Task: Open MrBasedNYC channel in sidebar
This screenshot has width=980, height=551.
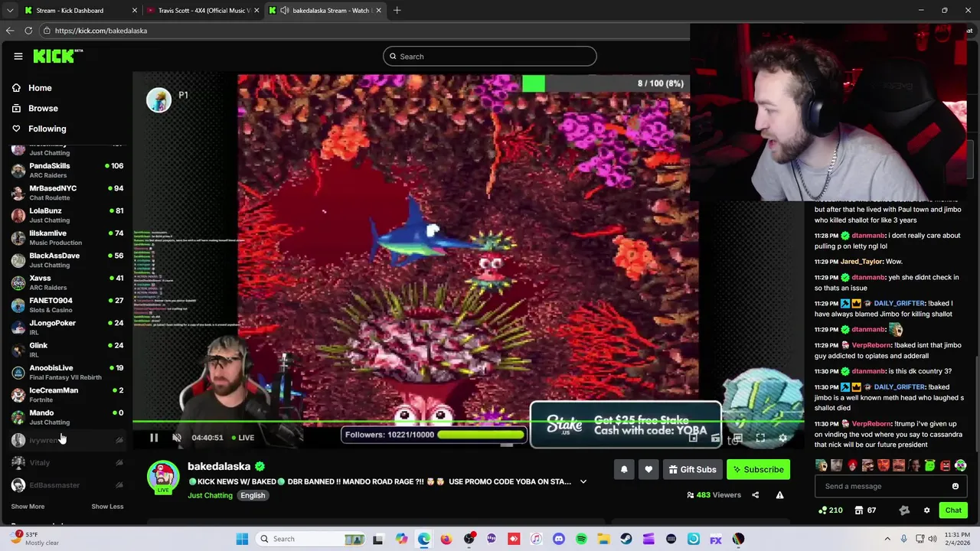Action: (x=67, y=192)
